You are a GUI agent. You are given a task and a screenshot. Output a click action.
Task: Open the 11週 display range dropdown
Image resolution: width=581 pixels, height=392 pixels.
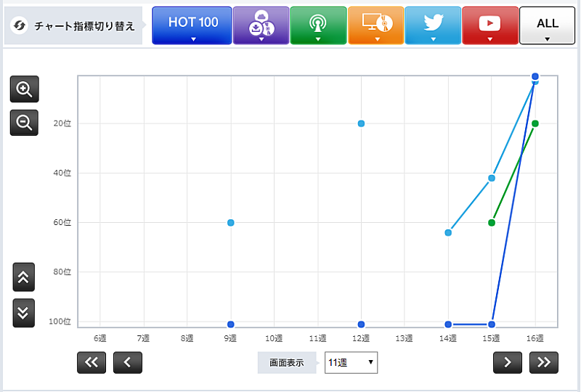pyautogui.click(x=351, y=362)
